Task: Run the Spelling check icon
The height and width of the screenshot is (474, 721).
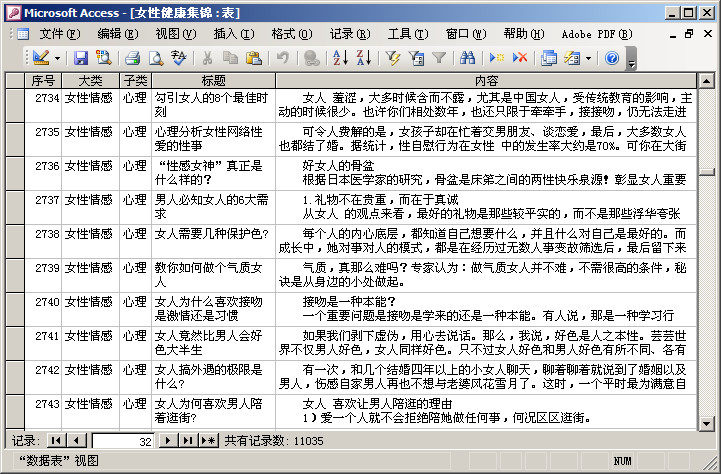Action: coord(178,58)
